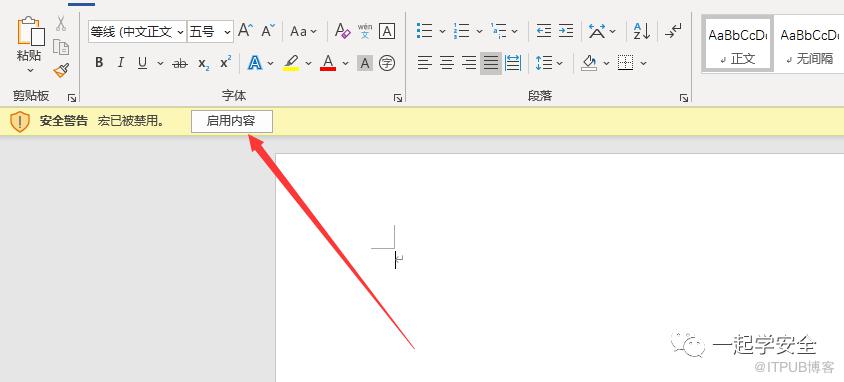Click the Phonetic Guide wén icon
844x382 pixels.
tap(365, 31)
